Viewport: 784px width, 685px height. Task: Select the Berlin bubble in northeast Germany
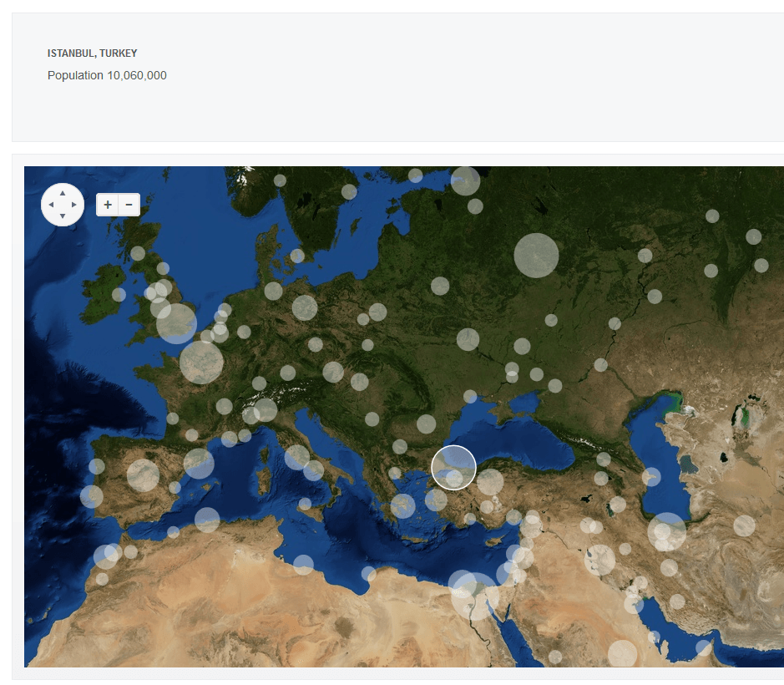(x=305, y=307)
